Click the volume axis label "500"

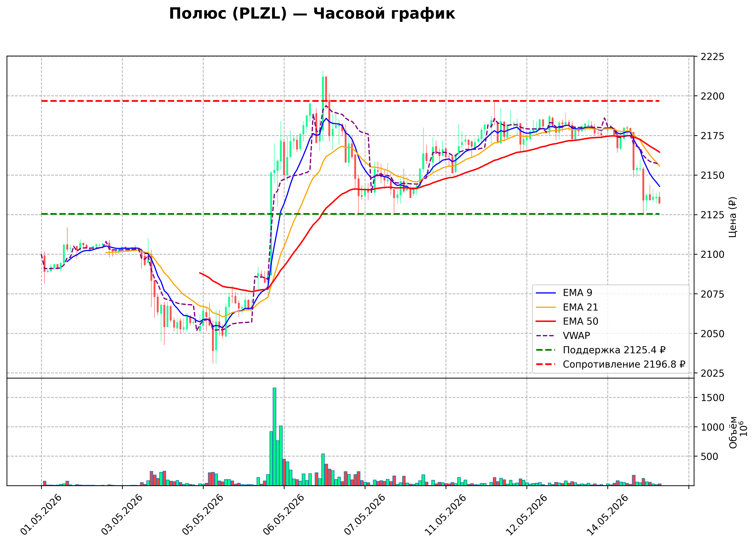[x=709, y=457]
